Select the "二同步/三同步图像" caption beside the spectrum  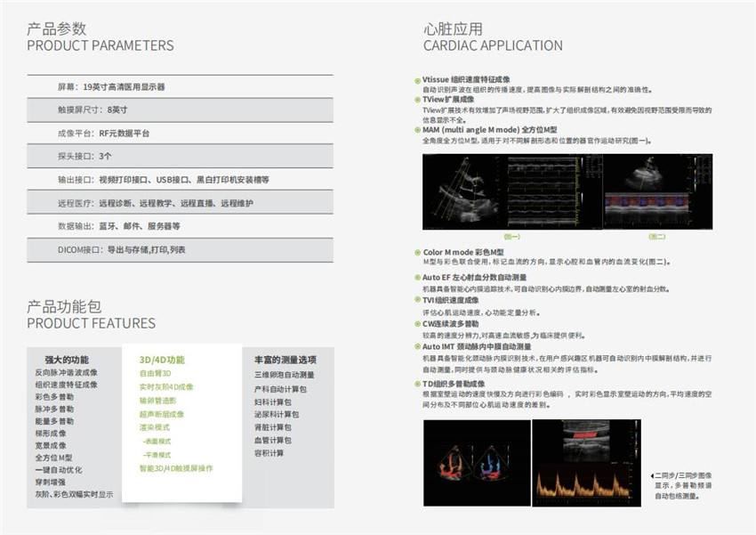pyautogui.click(x=682, y=475)
